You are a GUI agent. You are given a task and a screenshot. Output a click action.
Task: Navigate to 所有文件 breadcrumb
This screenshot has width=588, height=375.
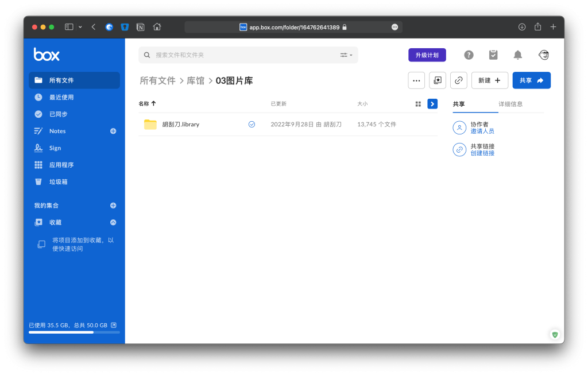click(x=157, y=80)
